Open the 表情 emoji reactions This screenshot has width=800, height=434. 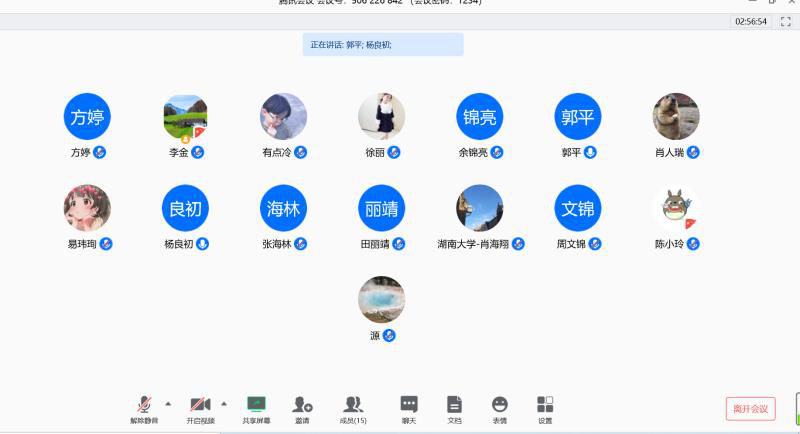pyautogui.click(x=499, y=408)
